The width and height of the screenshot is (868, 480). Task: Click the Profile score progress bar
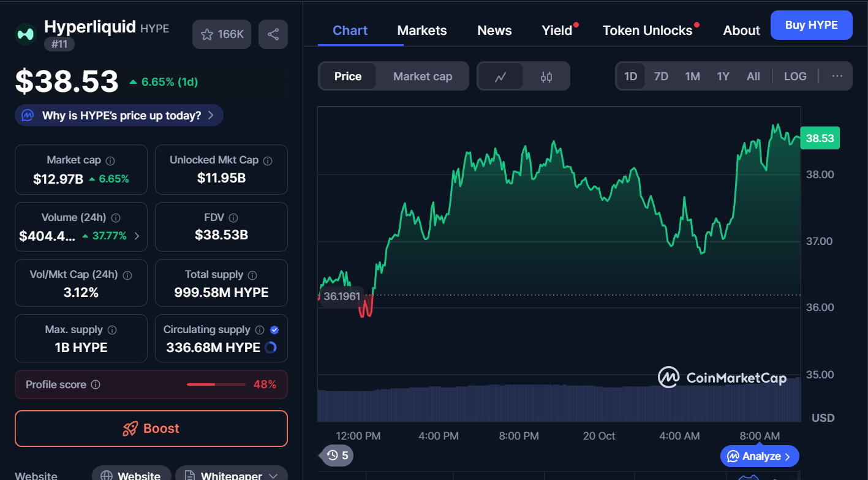[x=216, y=384]
